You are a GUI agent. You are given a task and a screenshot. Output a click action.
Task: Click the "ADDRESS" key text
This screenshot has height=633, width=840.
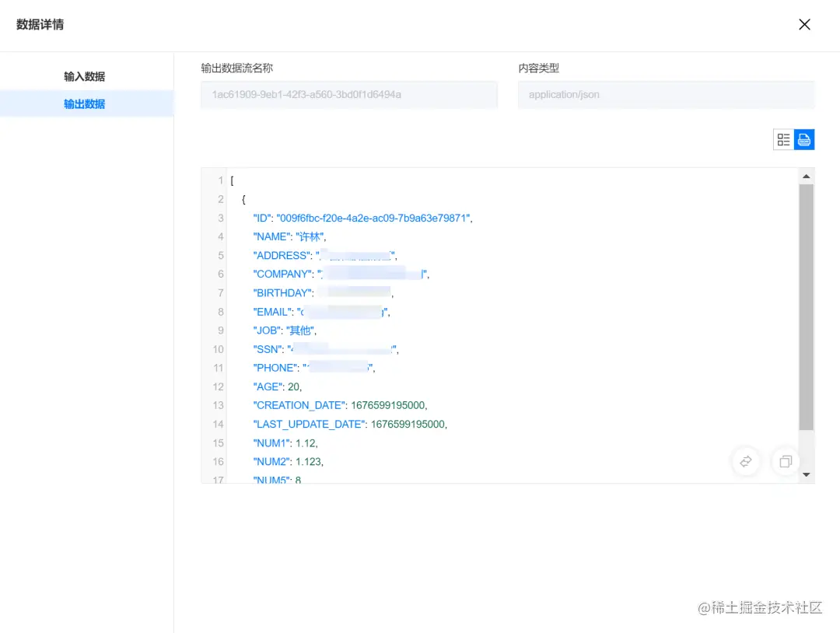point(282,255)
